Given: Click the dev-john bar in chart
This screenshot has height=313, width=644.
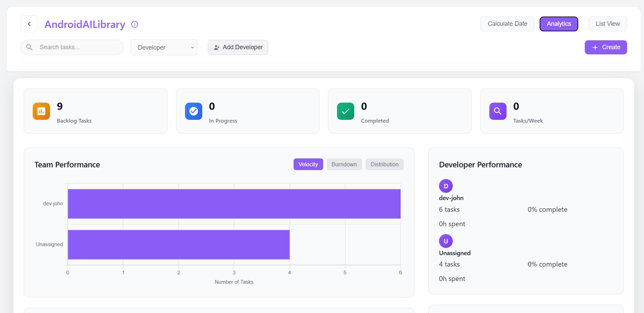Looking at the screenshot, I should click(x=234, y=204).
